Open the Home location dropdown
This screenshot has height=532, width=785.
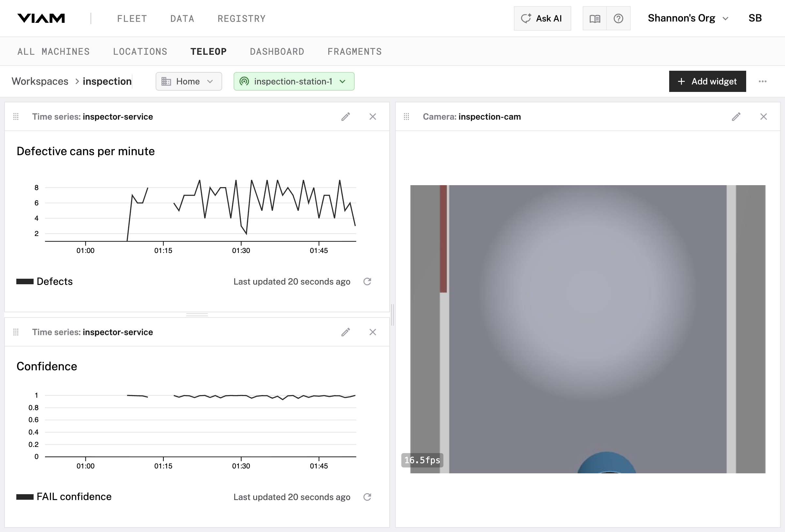click(x=189, y=81)
